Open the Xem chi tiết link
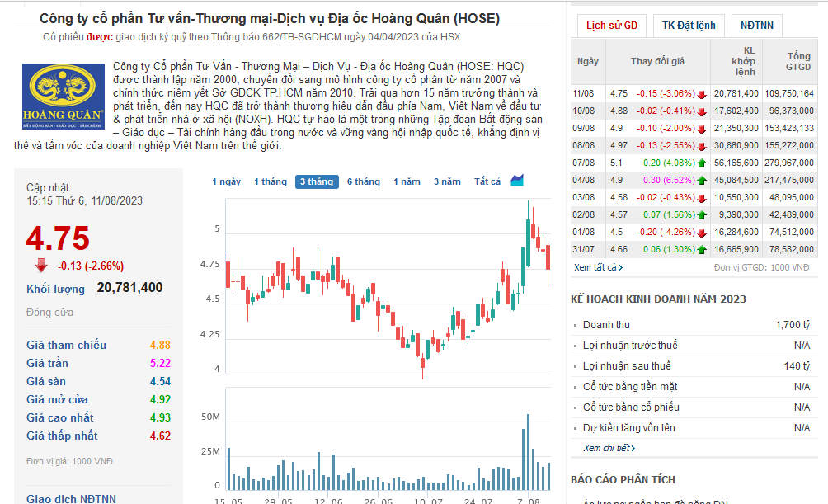This screenshot has height=504, width=828. click(609, 448)
